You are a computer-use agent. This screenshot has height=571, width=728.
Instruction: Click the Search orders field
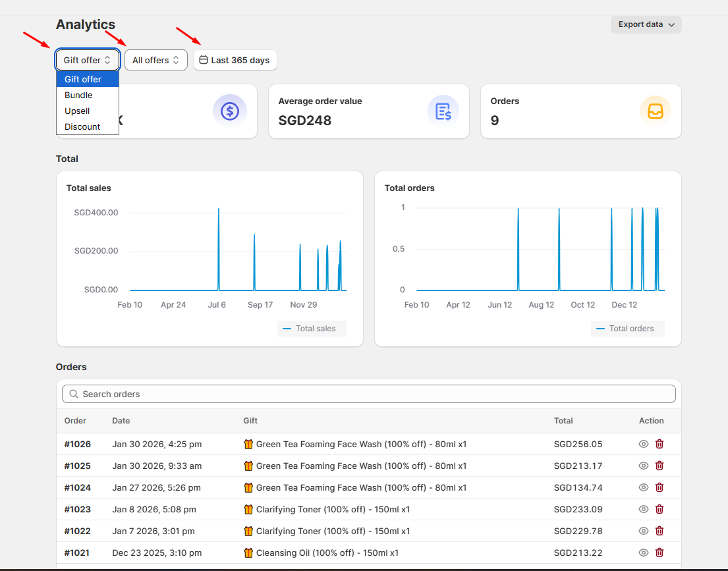coord(369,394)
